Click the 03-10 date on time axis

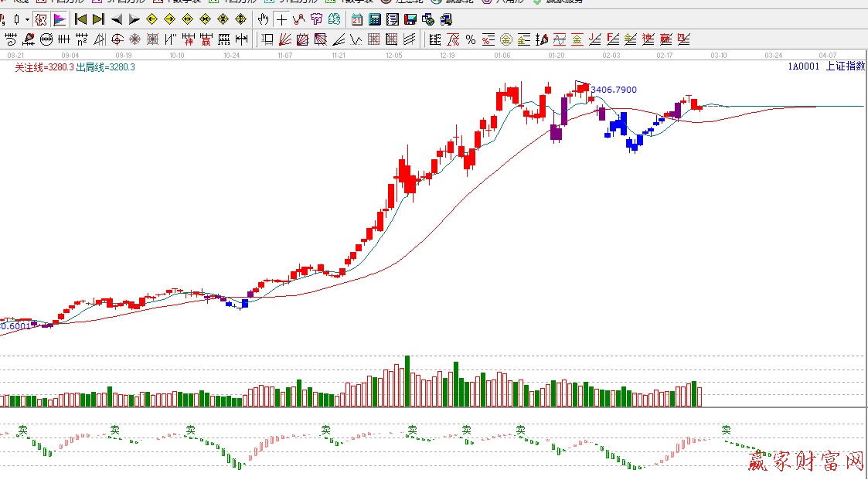(x=719, y=56)
